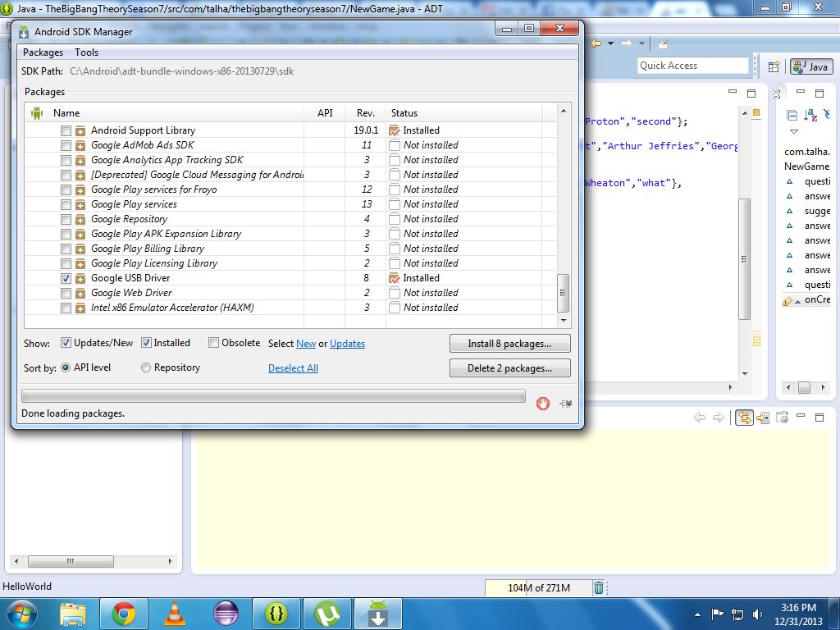840x630 pixels.
Task: Click the New selection link
Action: [306, 344]
